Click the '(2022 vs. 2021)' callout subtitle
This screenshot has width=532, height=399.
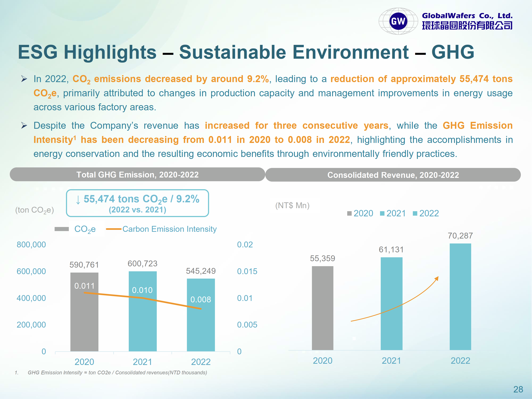137,210
